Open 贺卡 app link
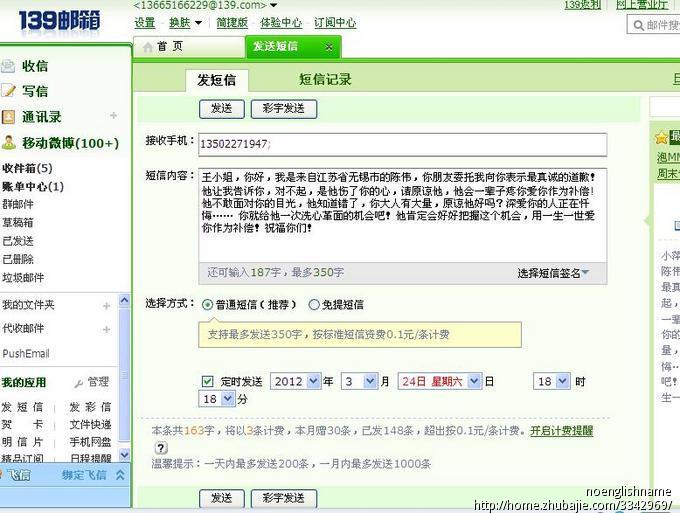The image size is (680, 513). (x=22, y=425)
